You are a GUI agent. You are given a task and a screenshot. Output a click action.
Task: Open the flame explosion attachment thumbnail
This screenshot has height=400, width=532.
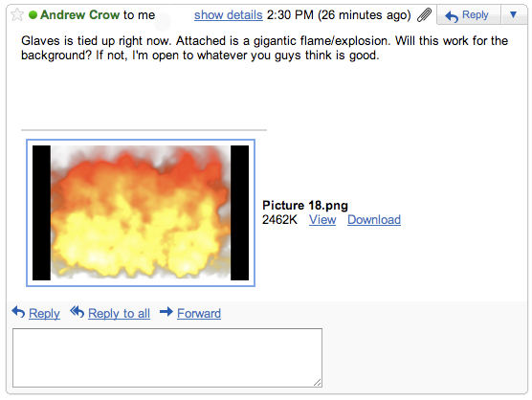pos(141,212)
